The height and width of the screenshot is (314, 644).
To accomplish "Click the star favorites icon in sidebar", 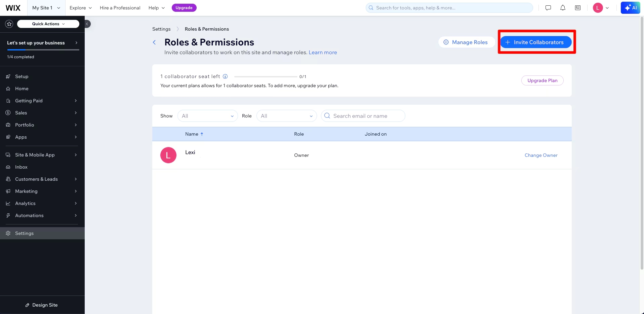I will pos(9,24).
